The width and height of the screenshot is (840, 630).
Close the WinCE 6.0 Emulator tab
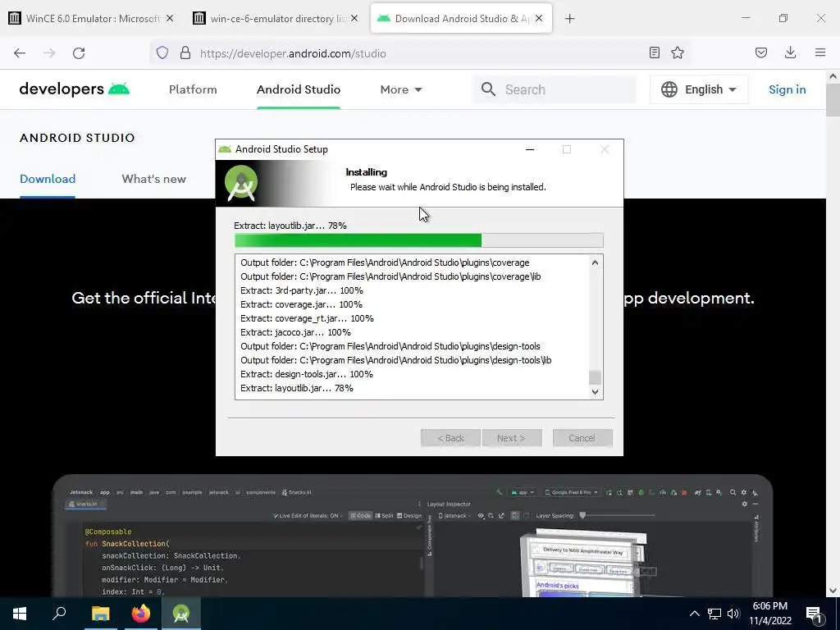coord(170,18)
